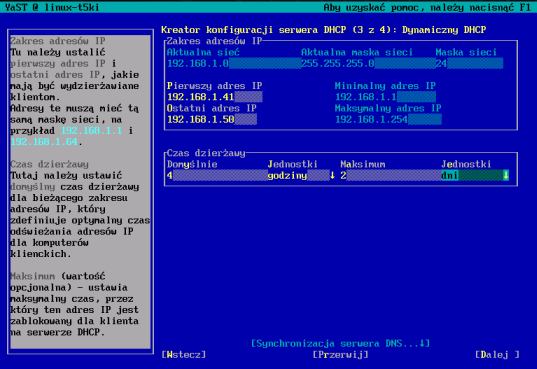Click the domyślny term in help text
Image resolution: width=537 pixels, height=369 pixels.
point(33,187)
